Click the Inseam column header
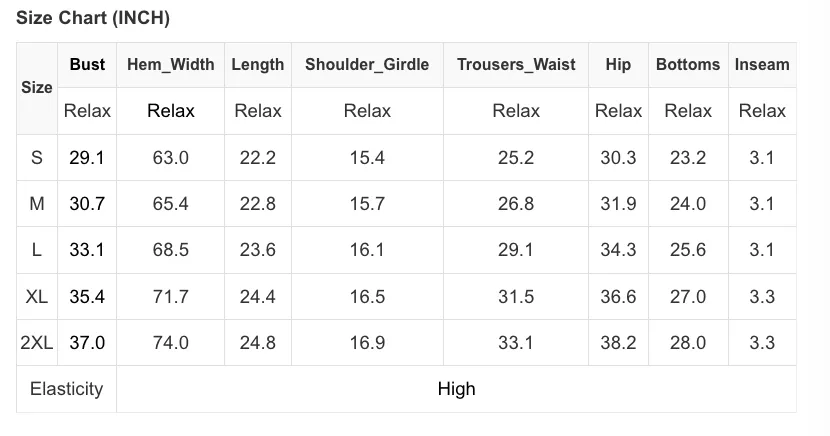The image size is (830, 436). pos(762,65)
